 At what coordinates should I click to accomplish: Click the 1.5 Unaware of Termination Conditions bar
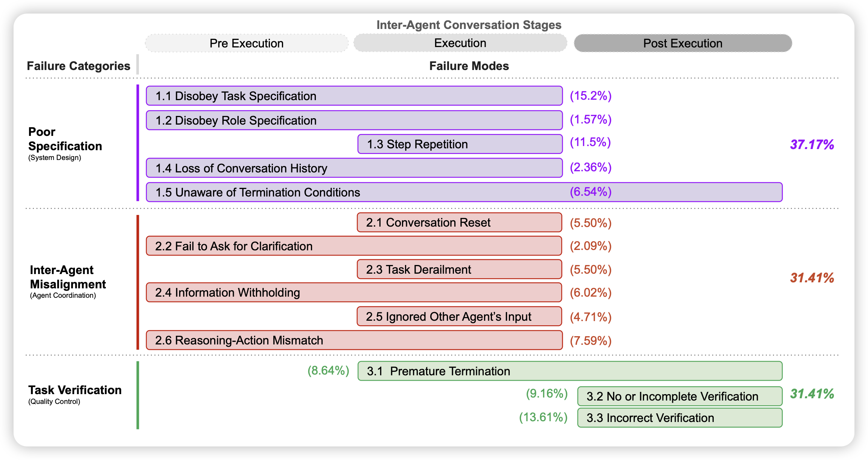click(x=464, y=192)
